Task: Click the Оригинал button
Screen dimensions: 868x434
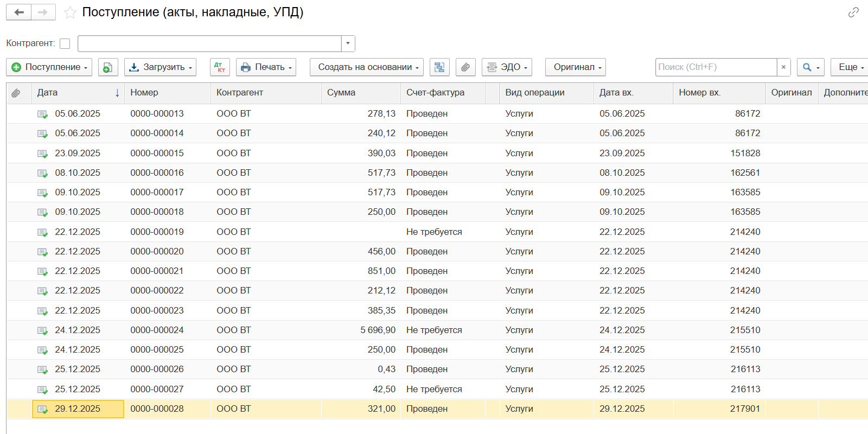Action: pos(575,67)
